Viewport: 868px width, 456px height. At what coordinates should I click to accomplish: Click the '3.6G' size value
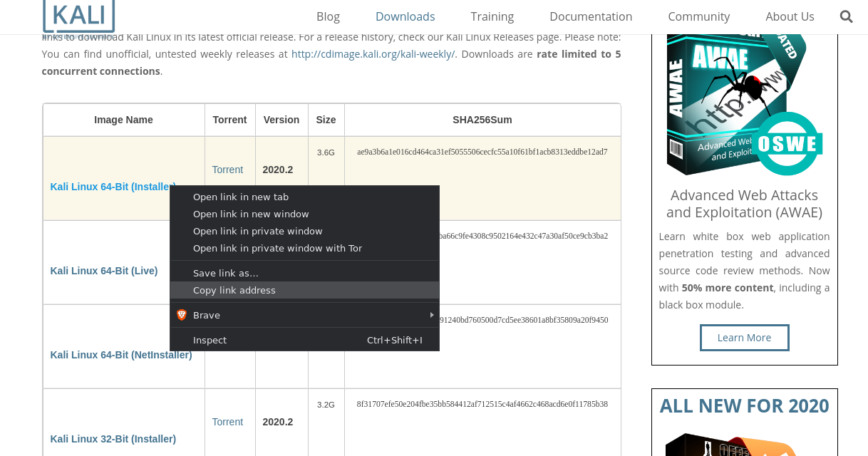pos(326,152)
